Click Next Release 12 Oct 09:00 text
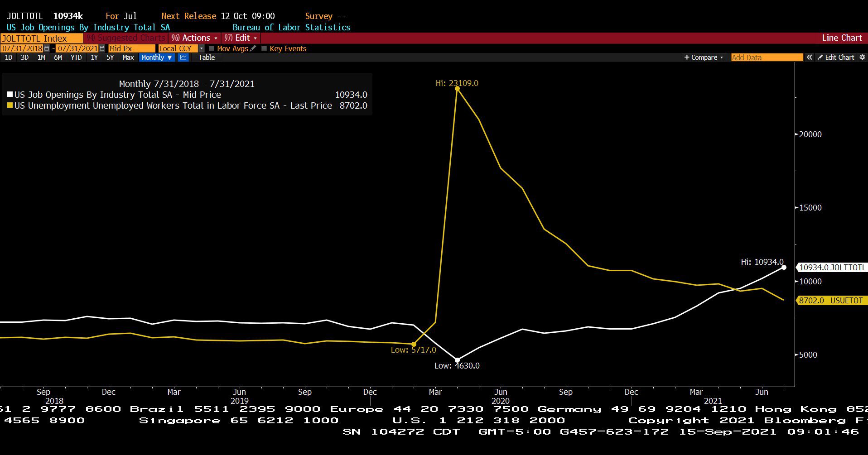This screenshot has width=868, height=455. pyautogui.click(x=218, y=16)
